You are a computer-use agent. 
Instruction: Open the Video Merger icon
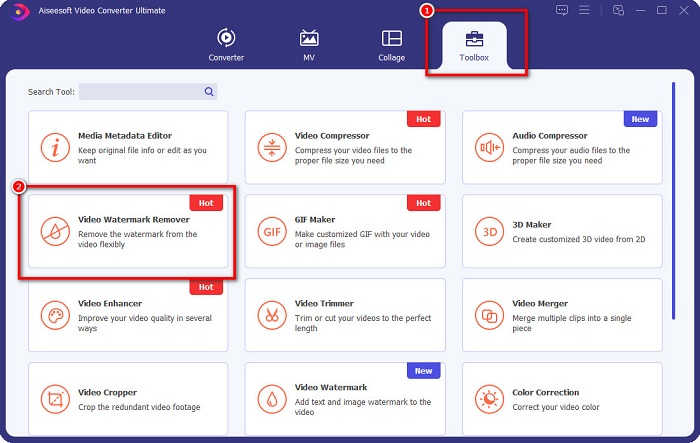tap(489, 315)
